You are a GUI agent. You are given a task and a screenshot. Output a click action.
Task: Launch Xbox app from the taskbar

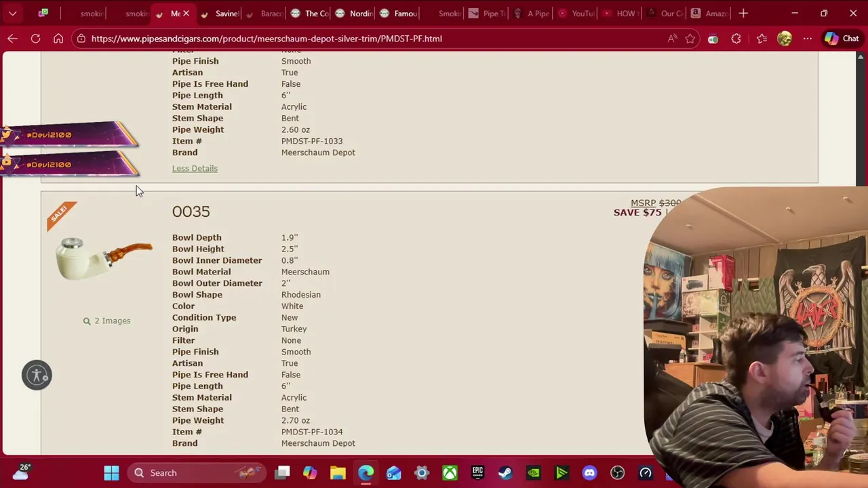(450, 472)
